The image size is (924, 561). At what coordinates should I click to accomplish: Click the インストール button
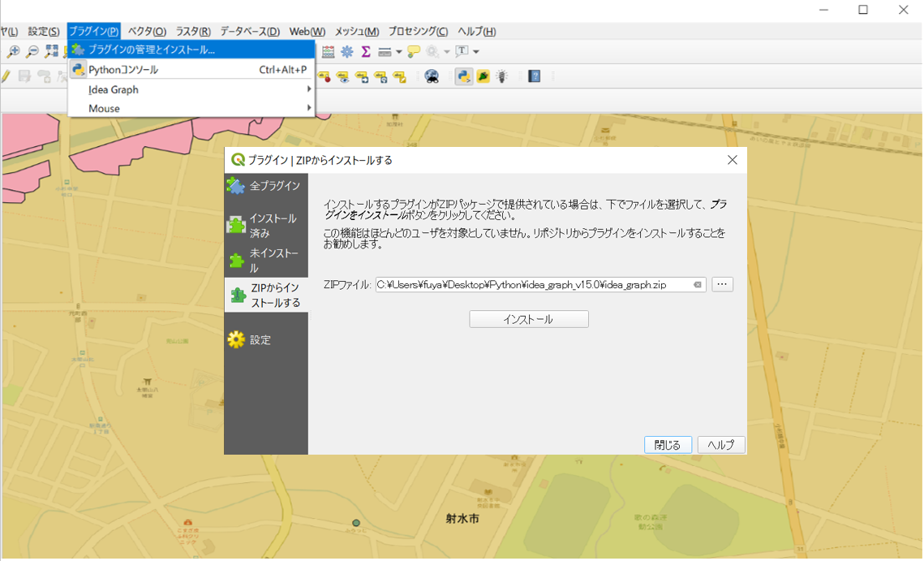click(528, 319)
